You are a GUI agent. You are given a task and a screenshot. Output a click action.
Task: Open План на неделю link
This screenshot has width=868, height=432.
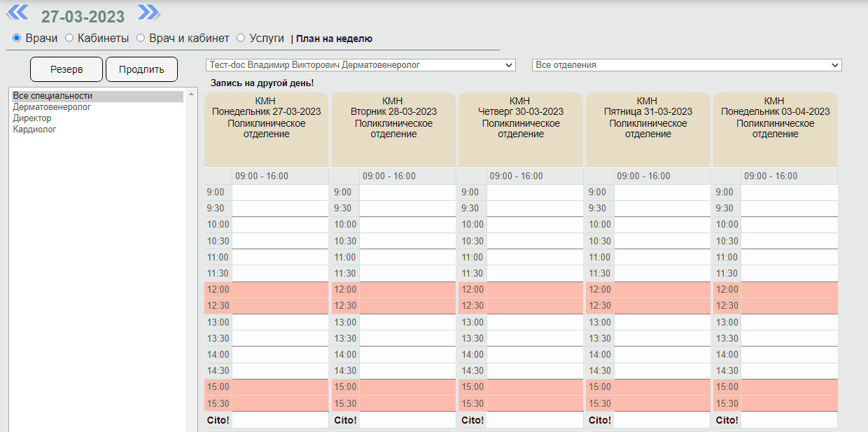tap(334, 39)
